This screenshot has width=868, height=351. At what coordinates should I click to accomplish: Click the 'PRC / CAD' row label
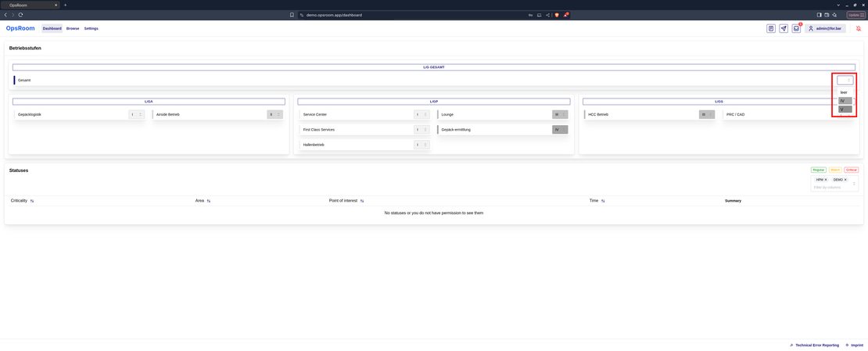tap(737, 115)
